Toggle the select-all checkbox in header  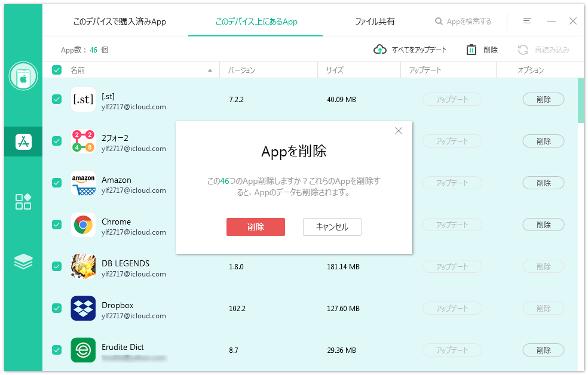(57, 70)
